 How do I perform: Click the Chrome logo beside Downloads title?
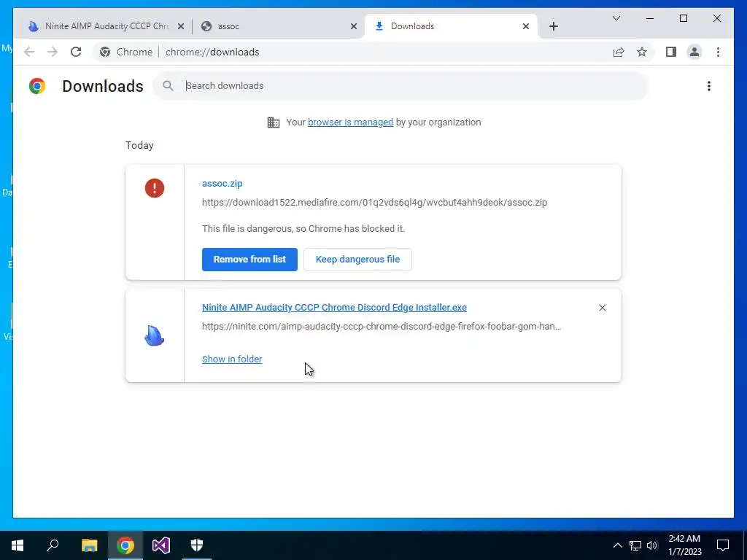point(37,86)
